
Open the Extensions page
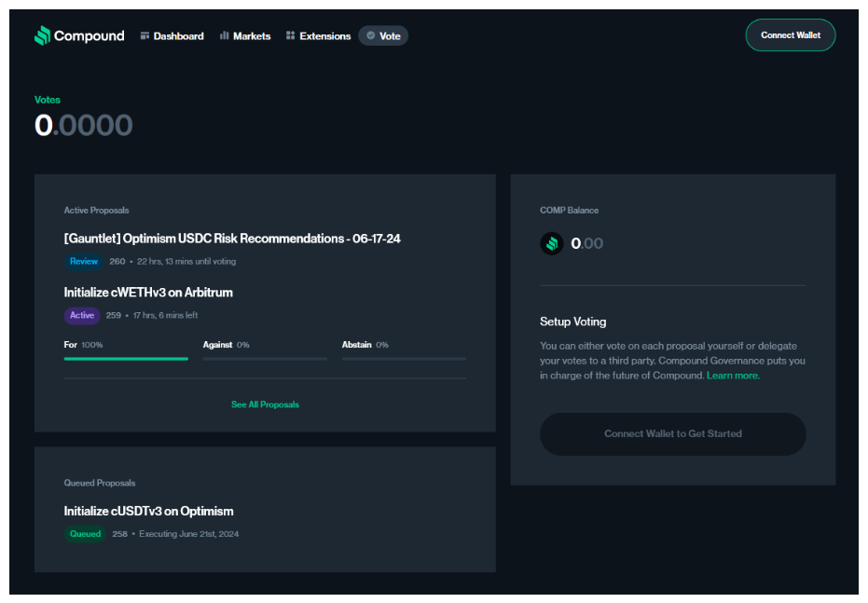pyautogui.click(x=324, y=36)
